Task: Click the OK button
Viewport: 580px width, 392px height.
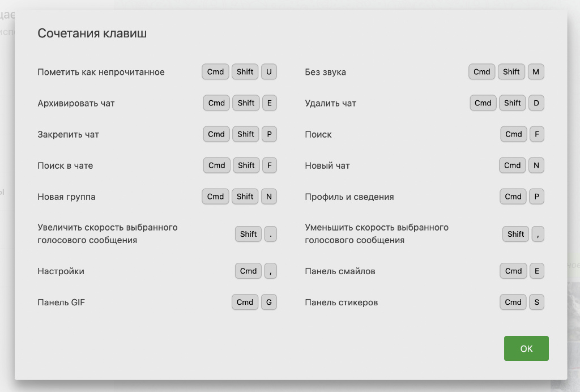Action: point(526,348)
